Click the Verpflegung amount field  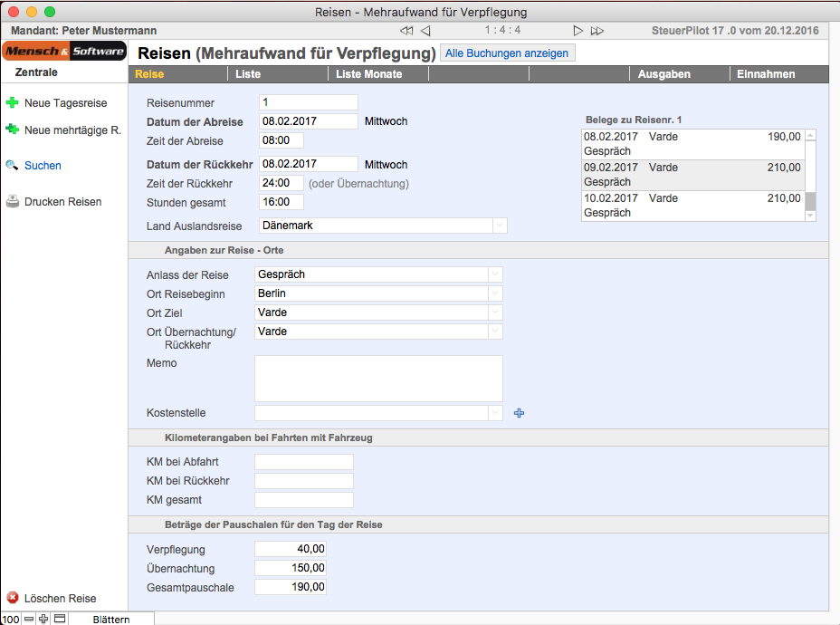click(291, 549)
